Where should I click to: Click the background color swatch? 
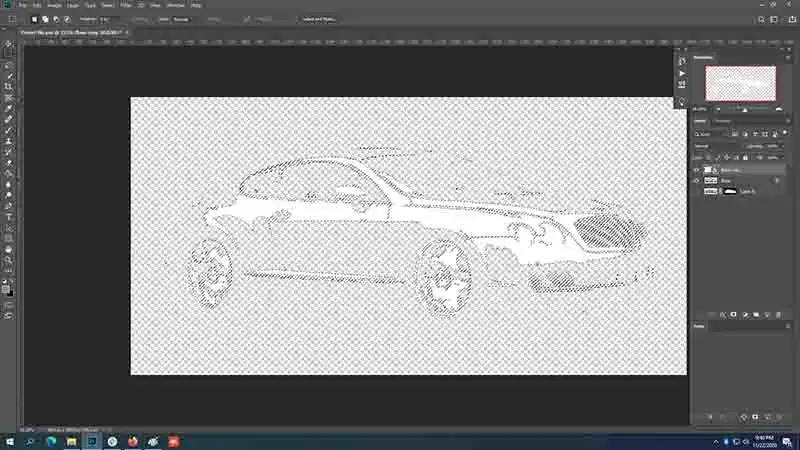click(x=10, y=293)
